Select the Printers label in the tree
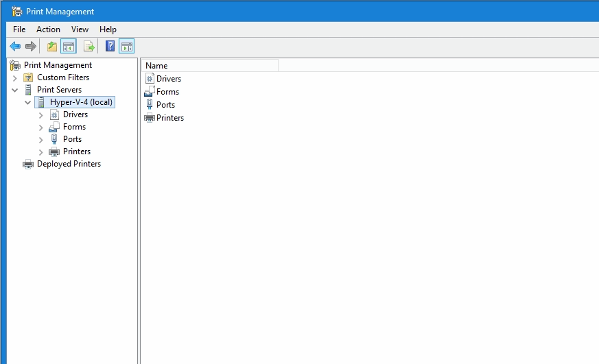The image size is (599, 364). [x=77, y=151]
